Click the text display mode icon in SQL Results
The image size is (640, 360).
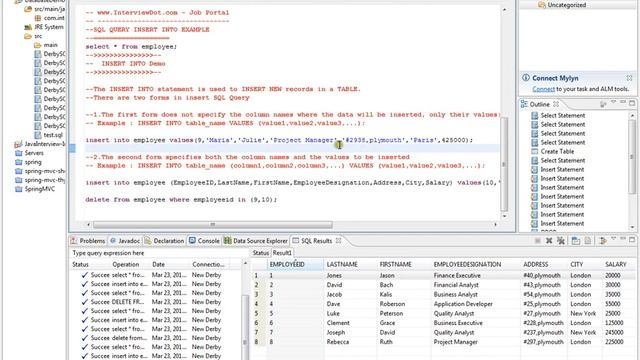588,241
